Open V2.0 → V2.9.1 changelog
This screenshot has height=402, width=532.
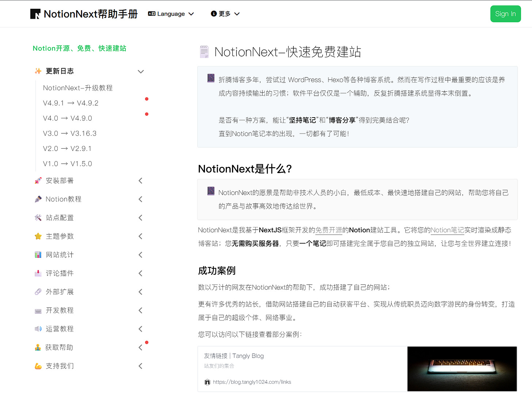pos(67,149)
